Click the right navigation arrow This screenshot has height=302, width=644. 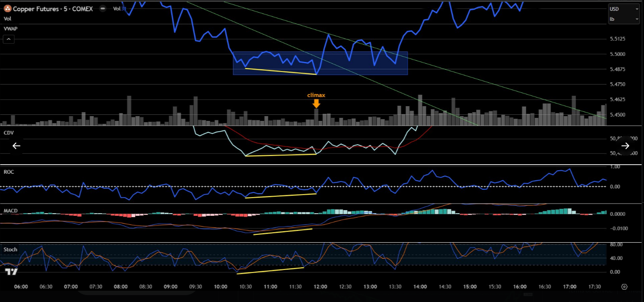(x=625, y=146)
